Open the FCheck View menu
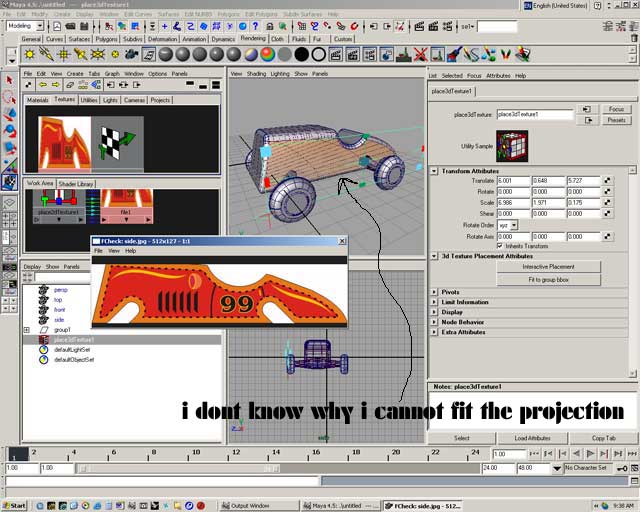This screenshot has height=512, width=640. click(114, 251)
